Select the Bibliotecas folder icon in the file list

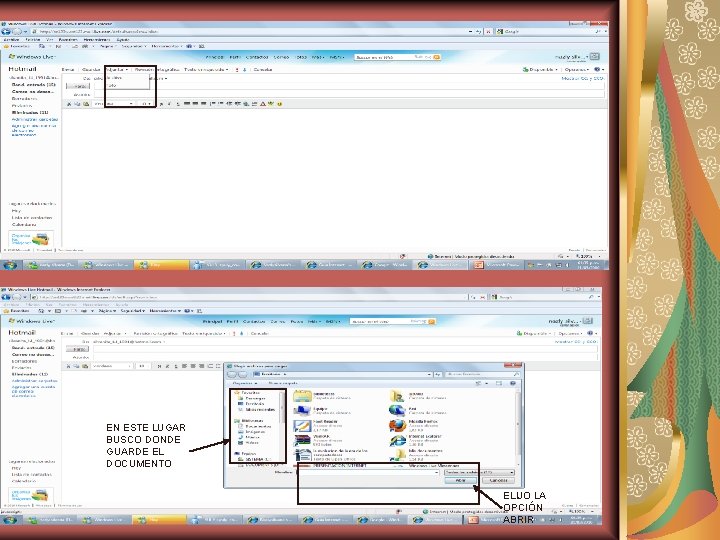[x=302, y=396]
